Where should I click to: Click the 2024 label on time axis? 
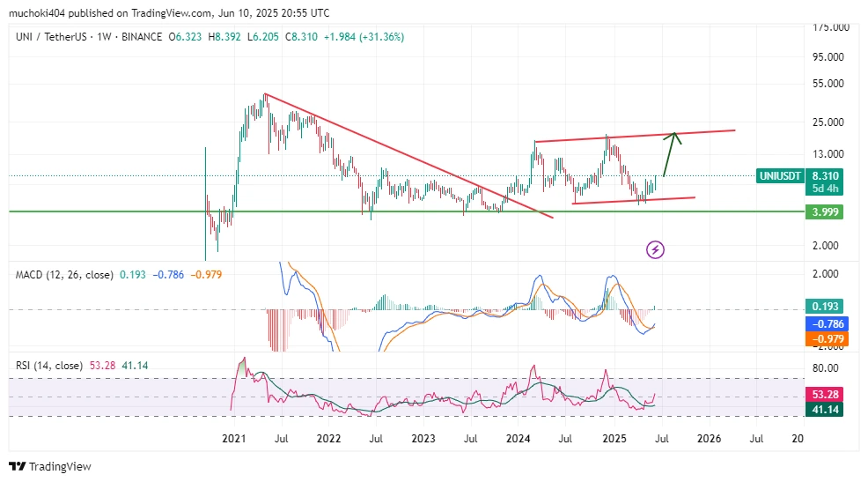pos(519,438)
